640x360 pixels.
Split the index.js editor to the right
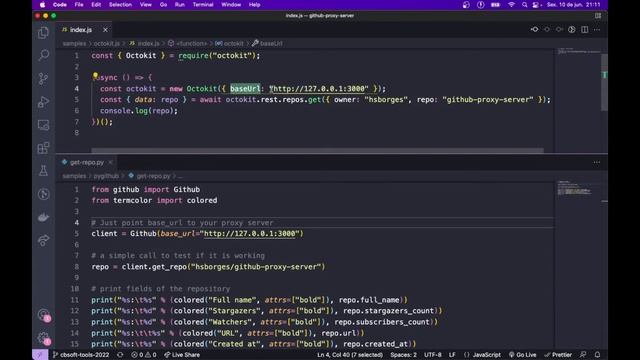pyautogui.click(x=584, y=29)
